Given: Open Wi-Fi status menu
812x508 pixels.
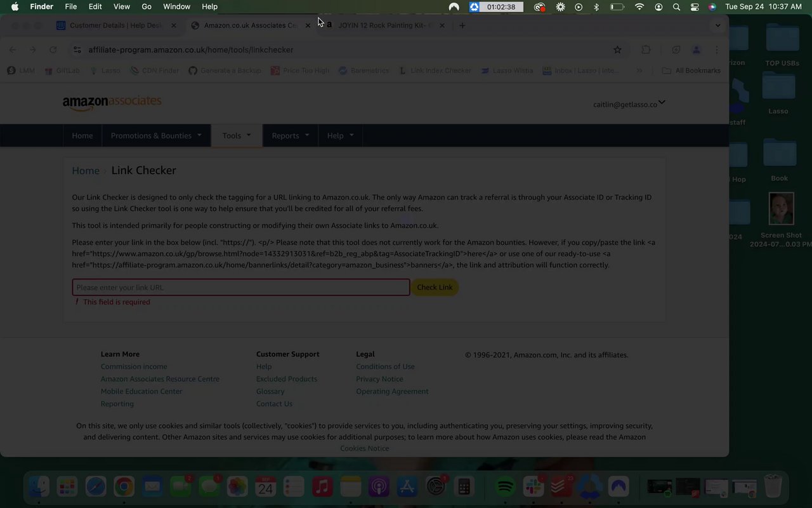Looking at the screenshot, I should point(639,6).
